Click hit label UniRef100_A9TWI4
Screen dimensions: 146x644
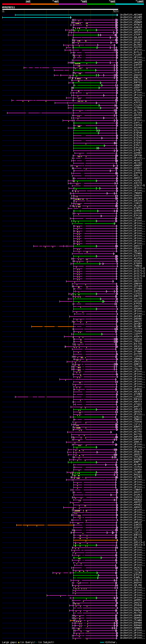[x=131, y=25]
